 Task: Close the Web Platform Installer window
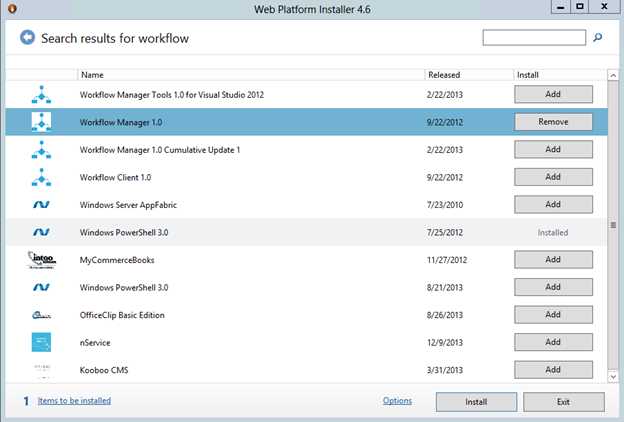[x=604, y=7]
